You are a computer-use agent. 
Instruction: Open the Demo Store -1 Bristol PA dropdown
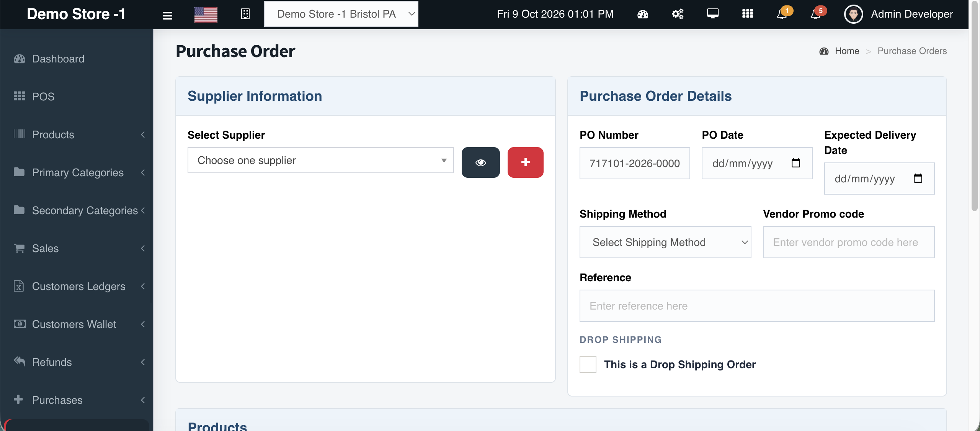point(341,14)
